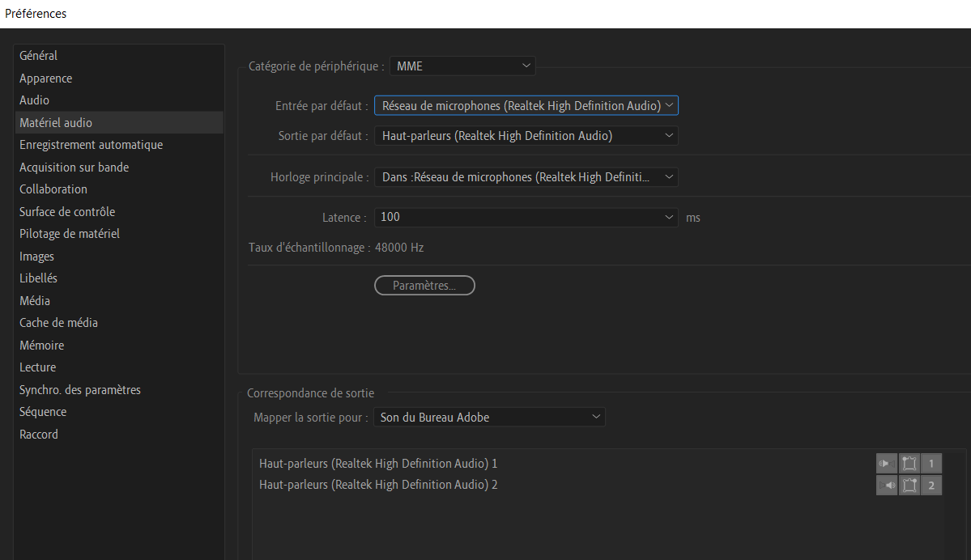
Task: Expand the Entrée par défaut dropdown
Action: pyautogui.click(x=526, y=106)
